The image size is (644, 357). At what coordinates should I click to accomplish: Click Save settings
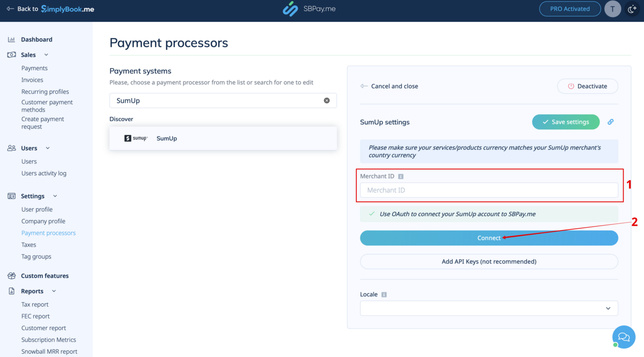[565, 122]
